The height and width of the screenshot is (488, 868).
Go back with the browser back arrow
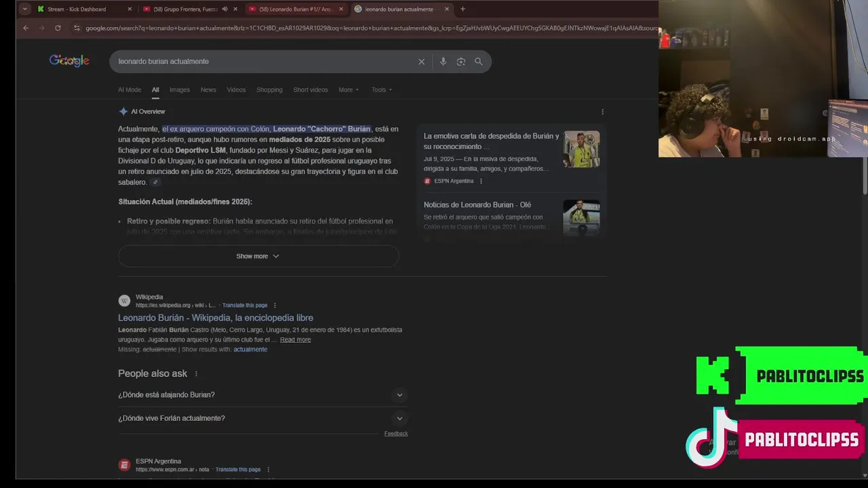(x=26, y=28)
